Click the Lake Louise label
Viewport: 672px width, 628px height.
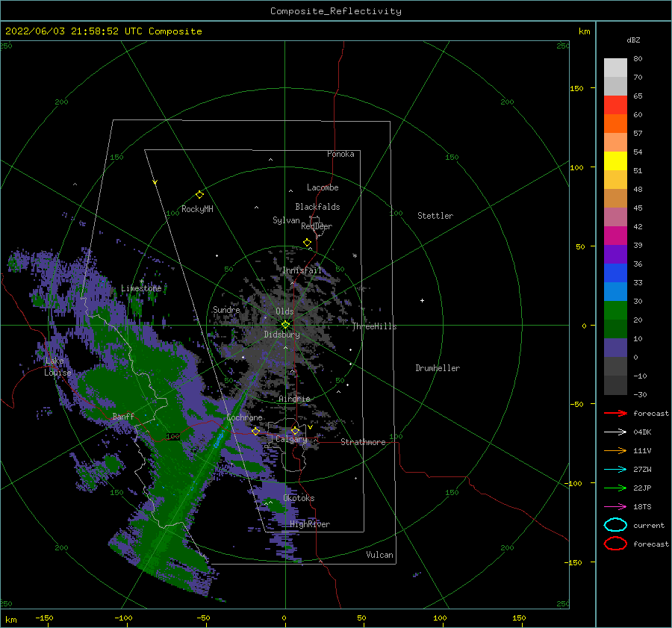pyautogui.click(x=57, y=367)
